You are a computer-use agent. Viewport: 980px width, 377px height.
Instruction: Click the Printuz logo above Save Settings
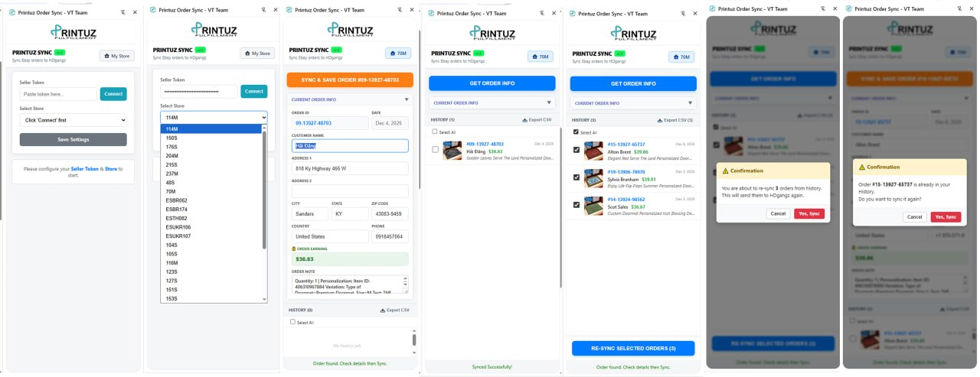[x=73, y=32]
